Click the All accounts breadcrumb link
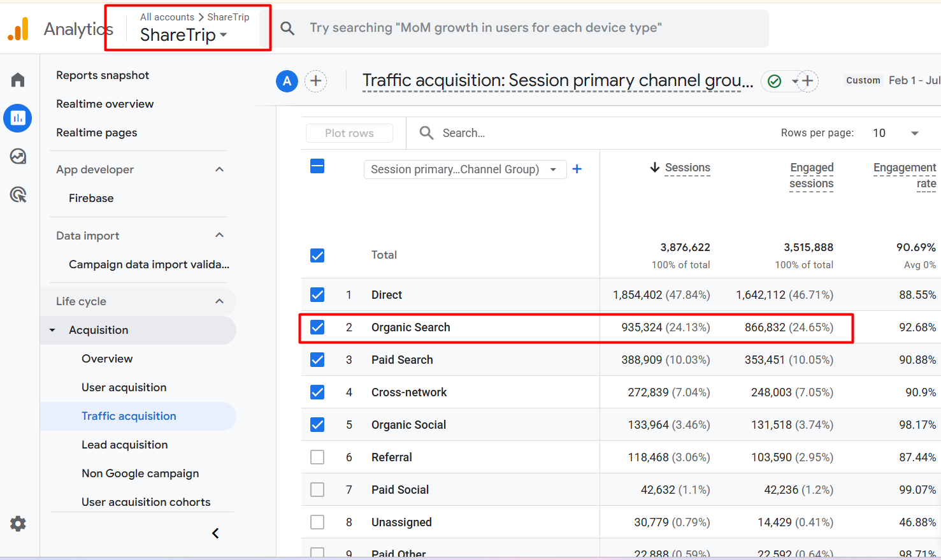The height and width of the screenshot is (560, 941). point(167,17)
